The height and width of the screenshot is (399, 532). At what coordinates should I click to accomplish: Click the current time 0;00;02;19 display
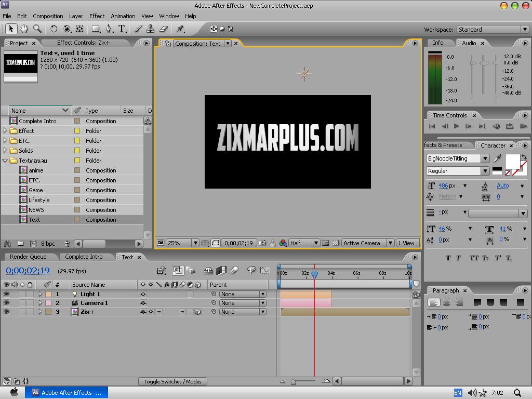pos(28,270)
